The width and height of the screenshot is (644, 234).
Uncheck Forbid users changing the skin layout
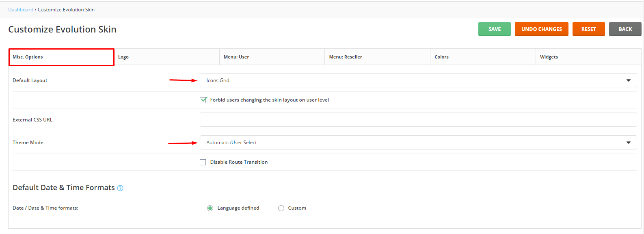click(203, 100)
